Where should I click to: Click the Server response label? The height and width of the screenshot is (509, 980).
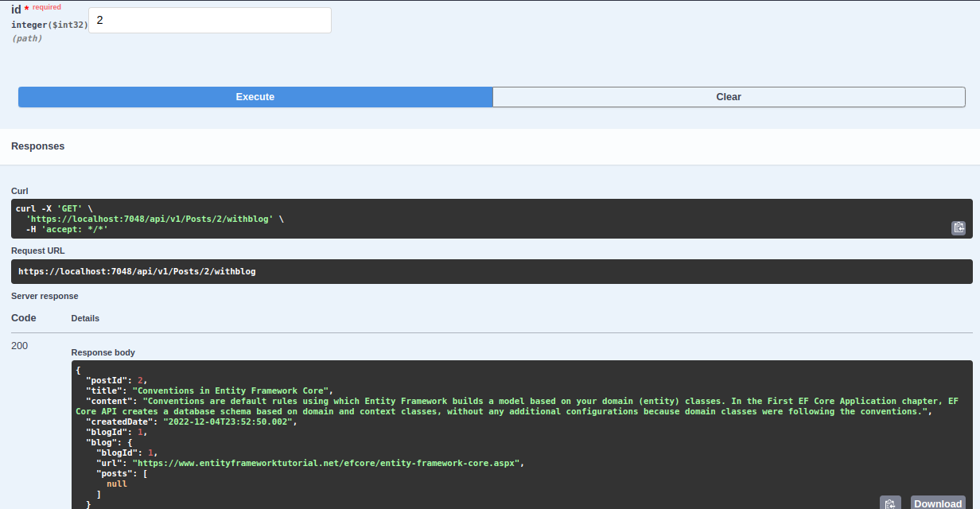pos(45,296)
